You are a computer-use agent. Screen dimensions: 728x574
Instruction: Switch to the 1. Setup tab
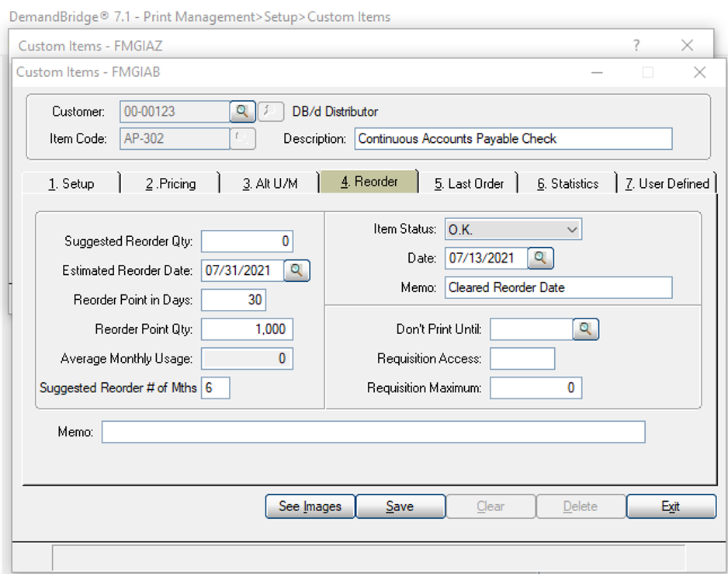coord(71,183)
